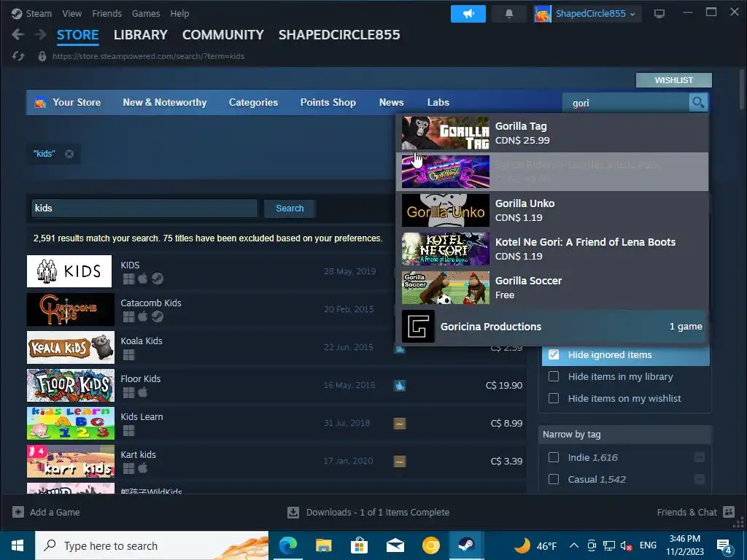Image resolution: width=747 pixels, height=560 pixels.
Task: Click the forward navigation arrow
Action: 41,35
